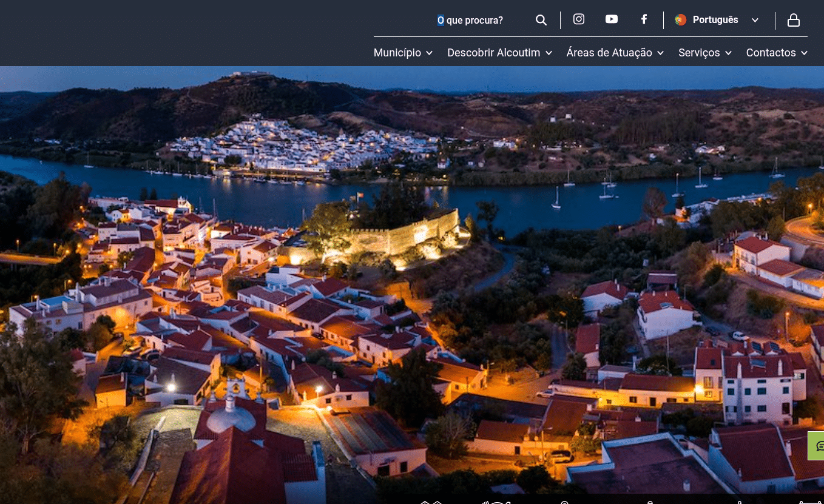The image size is (824, 504).
Task: Open the Descobrir Alcoutim menu
Action: [493, 53]
